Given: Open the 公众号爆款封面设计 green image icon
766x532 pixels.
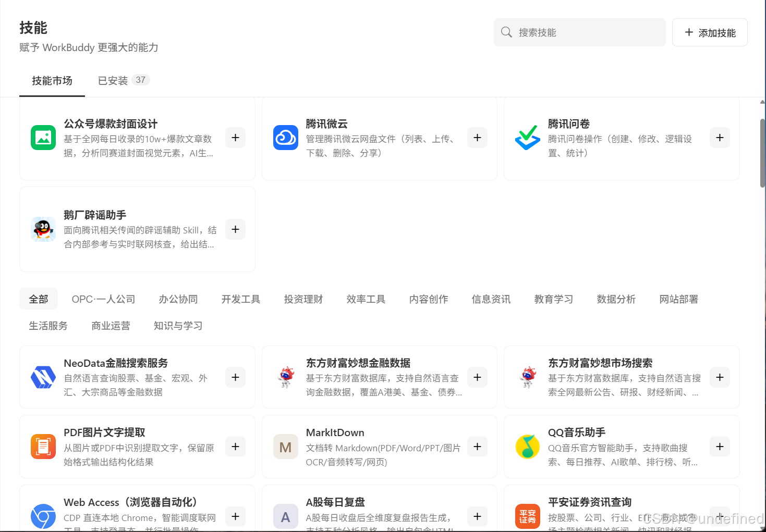Looking at the screenshot, I should (x=43, y=138).
